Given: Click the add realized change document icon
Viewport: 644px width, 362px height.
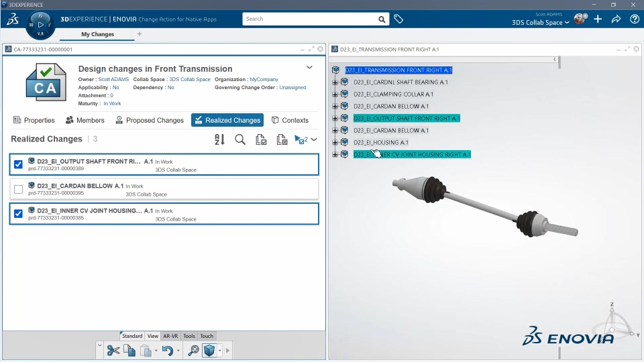Looking at the screenshot, I should 261,139.
